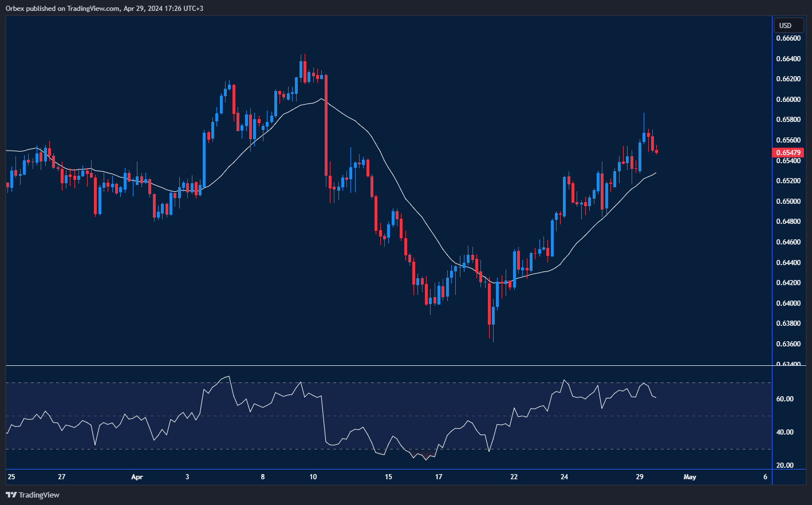This screenshot has height=505, width=812.
Task: Select the 40.00 level on RSI scale
Action: [785, 432]
